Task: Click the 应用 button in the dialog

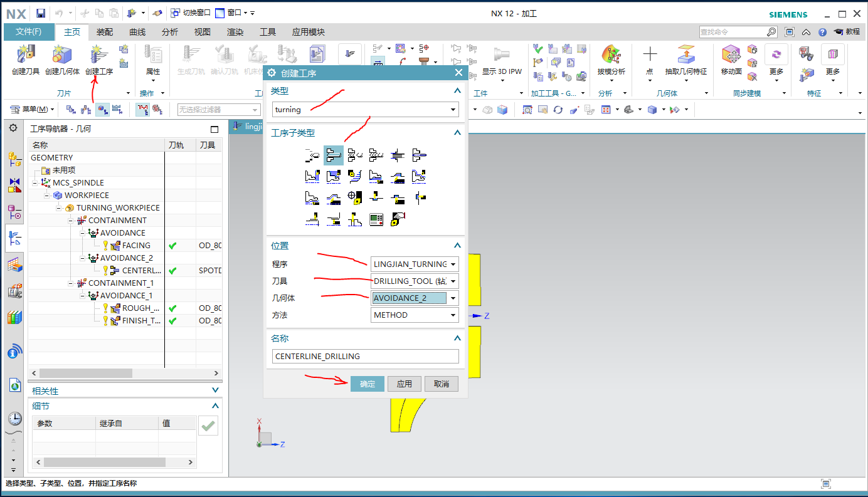Action: pyautogui.click(x=405, y=384)
